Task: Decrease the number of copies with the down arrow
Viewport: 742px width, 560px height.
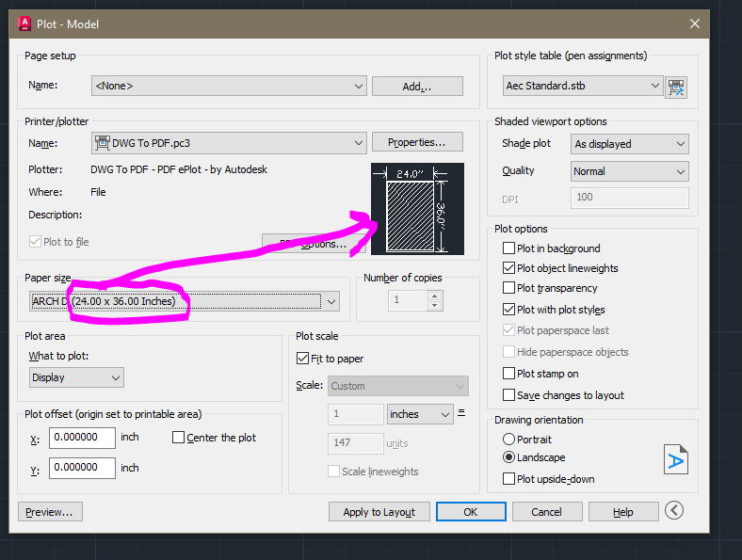Action: pos(434,306)
